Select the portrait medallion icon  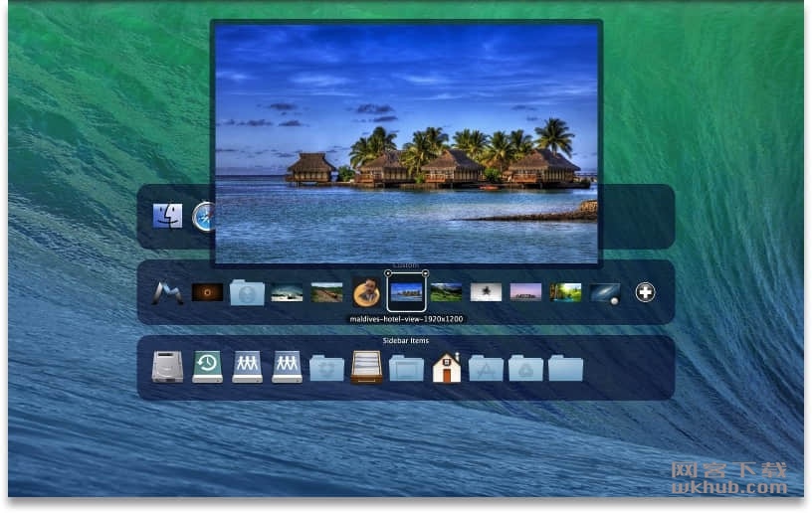pyautogui.click(x=366, y=292)
